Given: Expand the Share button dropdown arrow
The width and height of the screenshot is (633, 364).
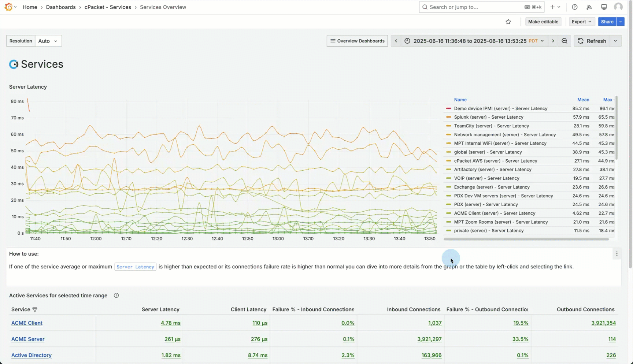Looking at the screenshot, I should (x=621, y=22).
